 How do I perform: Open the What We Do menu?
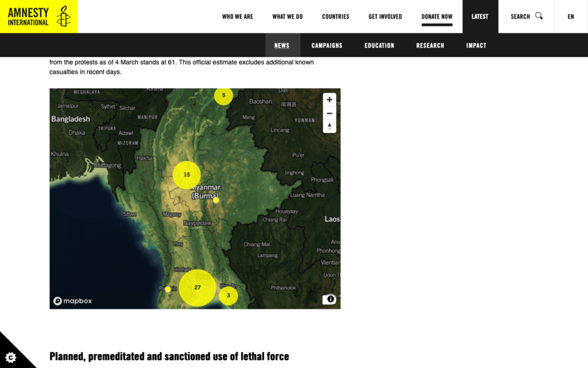click(x=287, y=17)
